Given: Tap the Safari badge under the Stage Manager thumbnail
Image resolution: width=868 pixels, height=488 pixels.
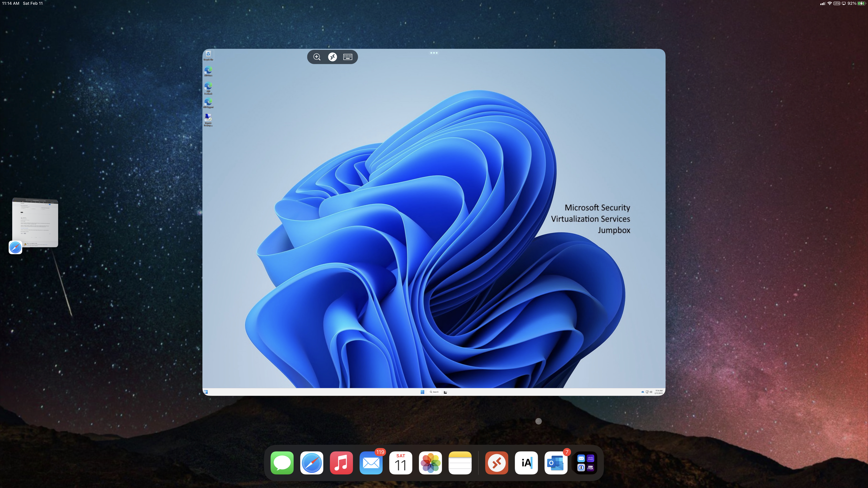Looking at the screenshot, I should click(x=15, y=248).
